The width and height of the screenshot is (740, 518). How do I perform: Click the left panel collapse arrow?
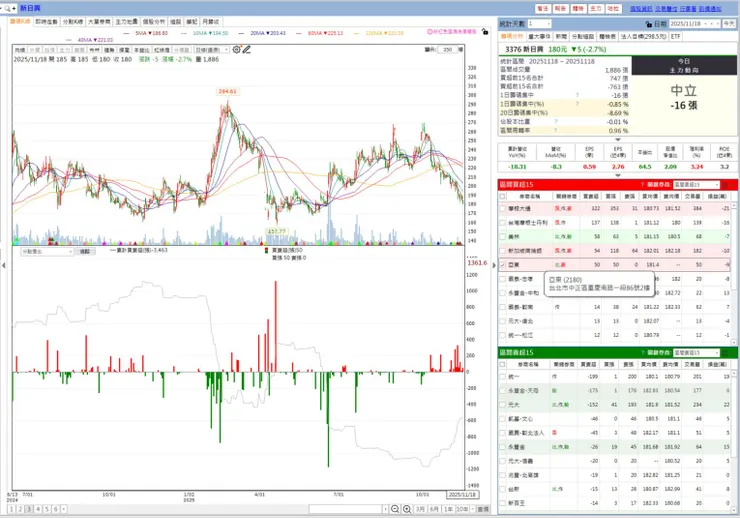tap(4, 266)
